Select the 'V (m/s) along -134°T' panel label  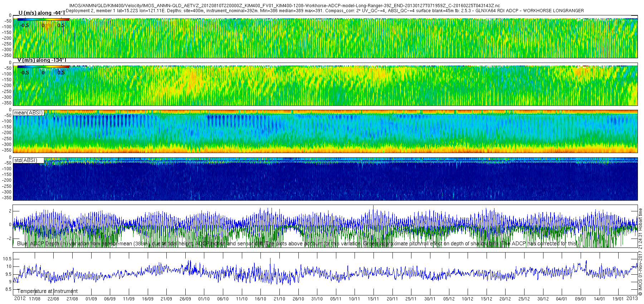[x=42, y=60]
